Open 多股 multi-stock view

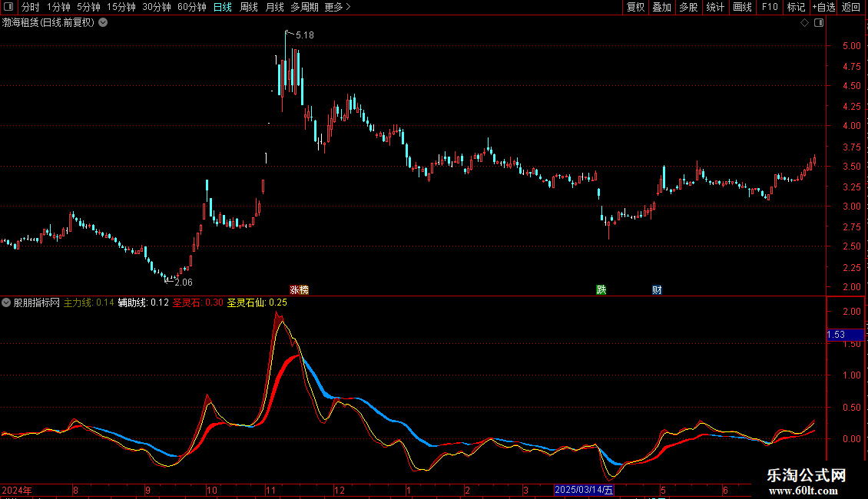688,7
